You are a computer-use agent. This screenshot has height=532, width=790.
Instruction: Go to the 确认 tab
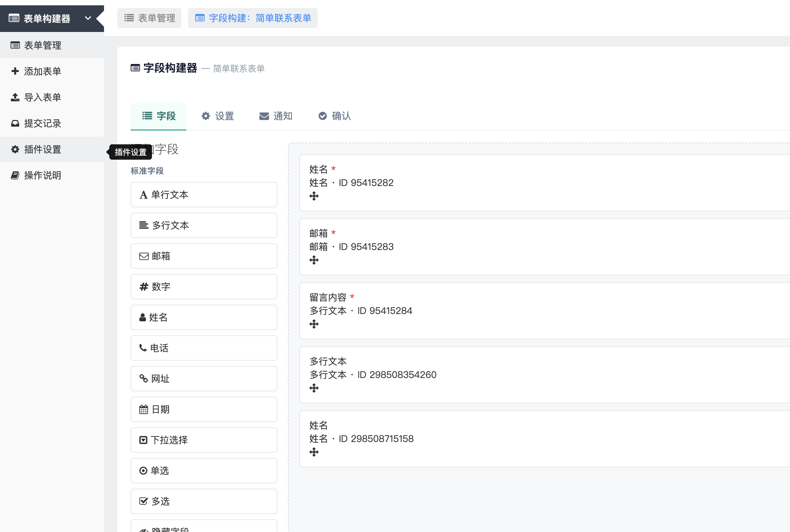[x=334, y=116]
